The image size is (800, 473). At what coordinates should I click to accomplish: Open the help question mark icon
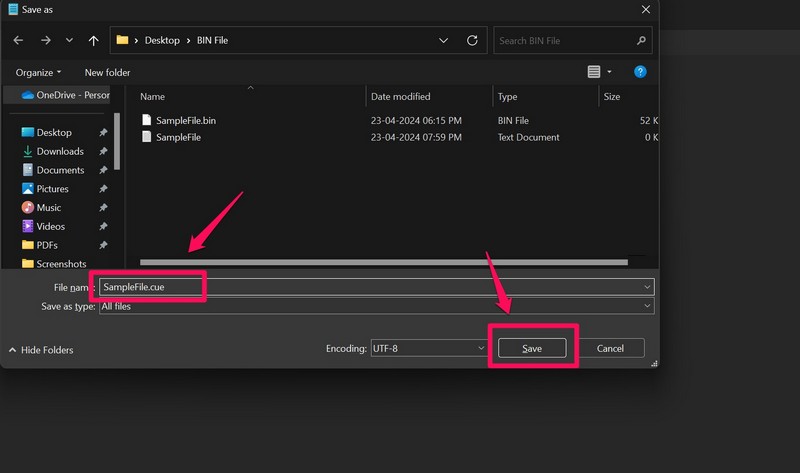[641, 72]
